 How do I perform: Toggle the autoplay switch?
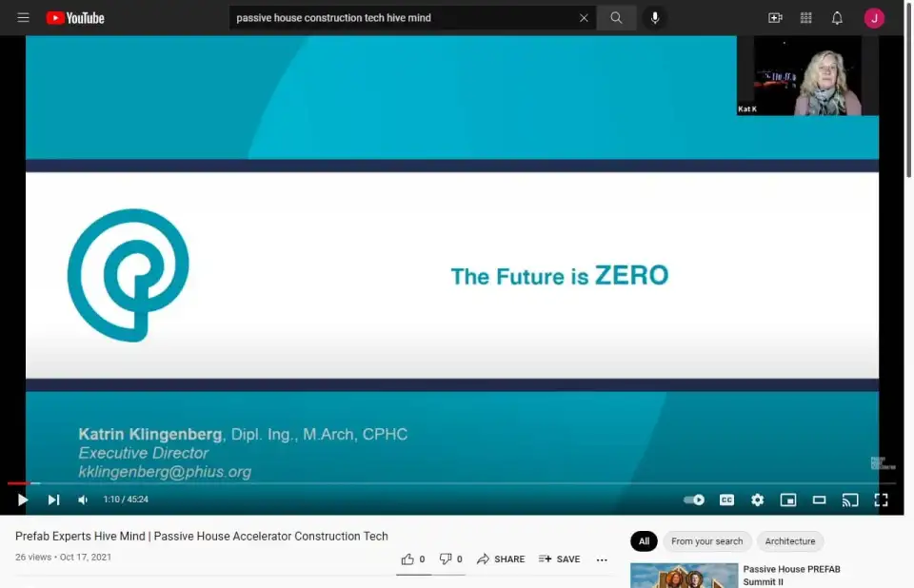pos(694,500)
